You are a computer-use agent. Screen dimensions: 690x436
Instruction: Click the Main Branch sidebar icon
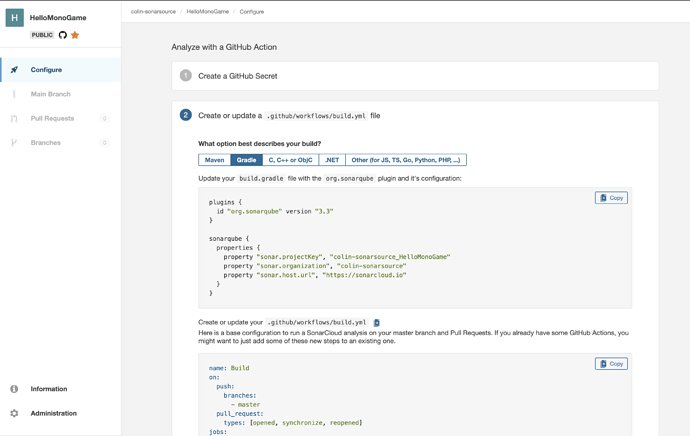point(14,94)
